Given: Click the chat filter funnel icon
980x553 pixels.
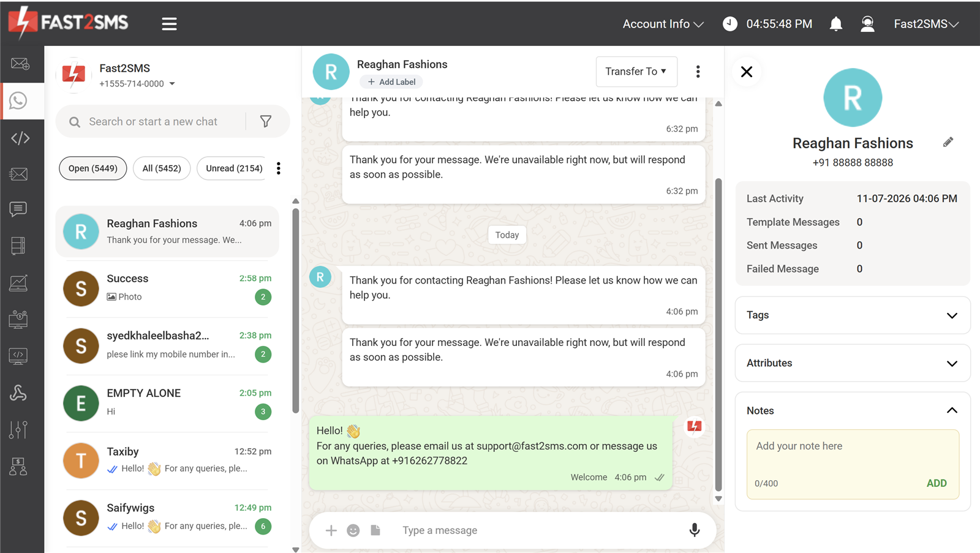Looking at the screenshot, I should pyautogui.click(x=266, y=121).
